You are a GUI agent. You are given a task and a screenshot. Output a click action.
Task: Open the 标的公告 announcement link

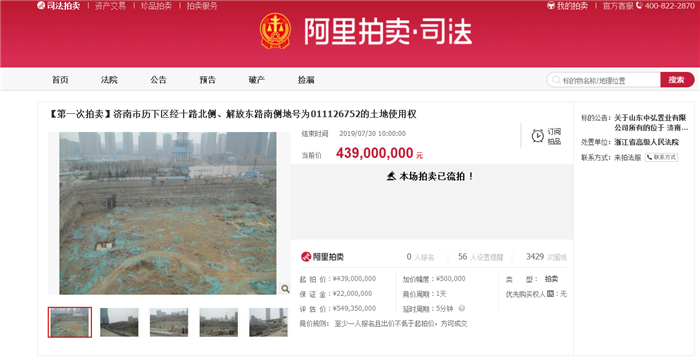pyautogui.click(x=650, y=122)
